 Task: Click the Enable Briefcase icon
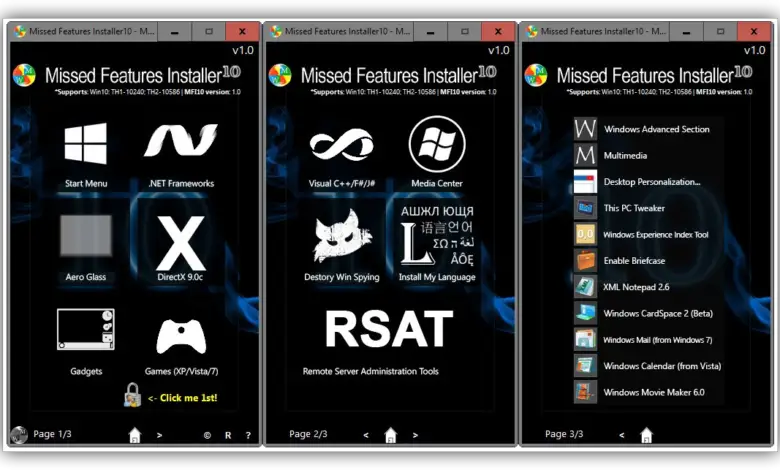pyautogui.click(x=585, y=261)
